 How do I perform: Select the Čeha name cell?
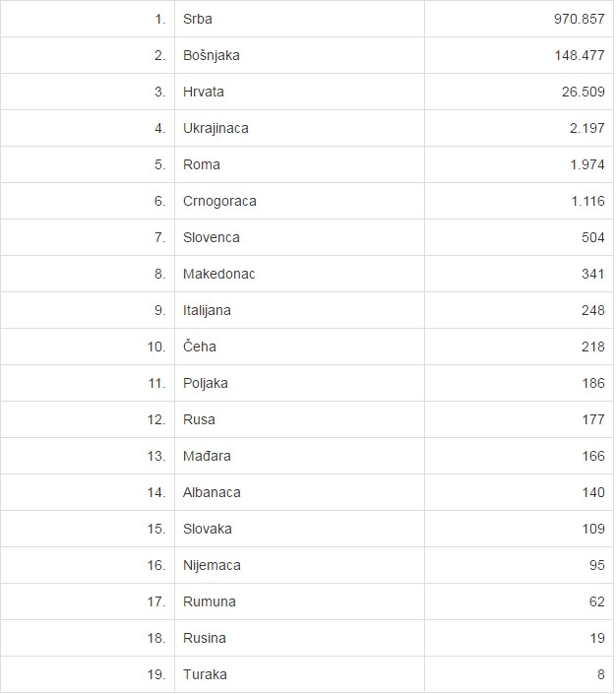(200, 347)
